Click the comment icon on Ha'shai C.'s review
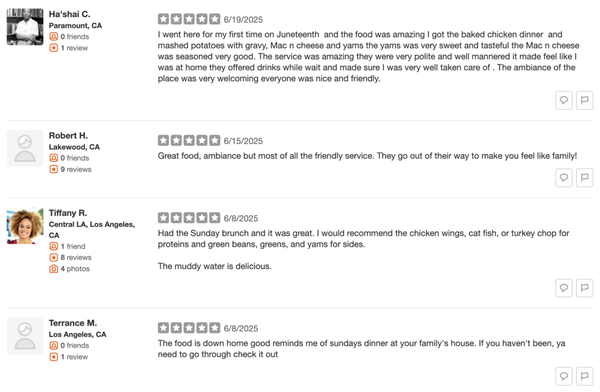This screenshot has height=392, width=600. 564,101
